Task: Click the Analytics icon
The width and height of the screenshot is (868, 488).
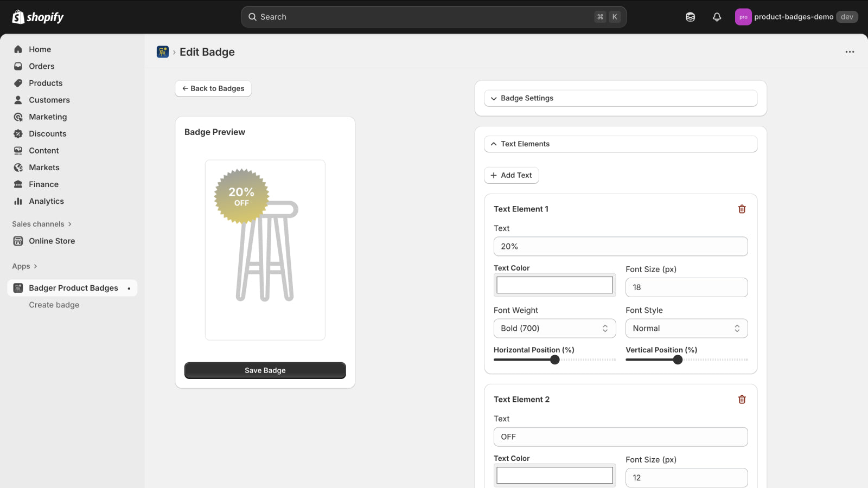Action: coord(18,201)
